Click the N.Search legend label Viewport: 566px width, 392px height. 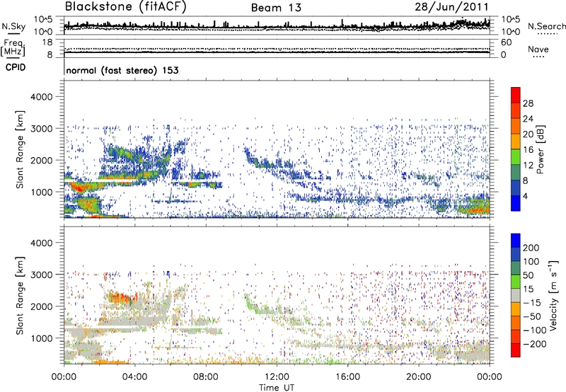pyautogui.click(x=546, y=26)
